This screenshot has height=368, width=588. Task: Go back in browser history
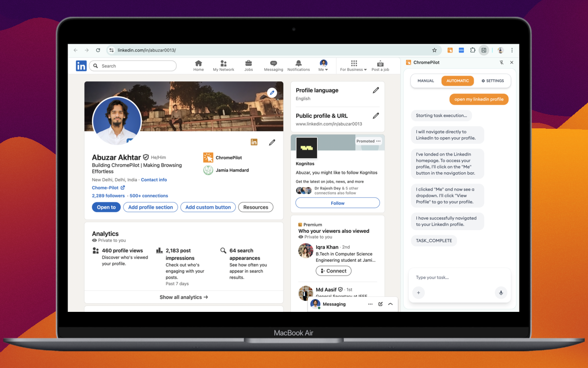76,50
